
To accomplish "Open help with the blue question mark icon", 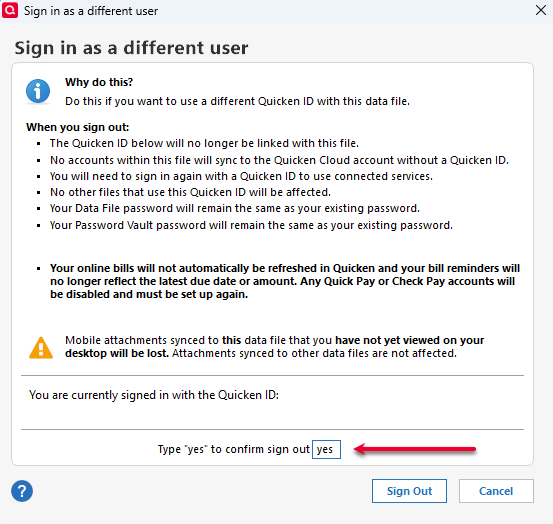I will tap(22, 491).
